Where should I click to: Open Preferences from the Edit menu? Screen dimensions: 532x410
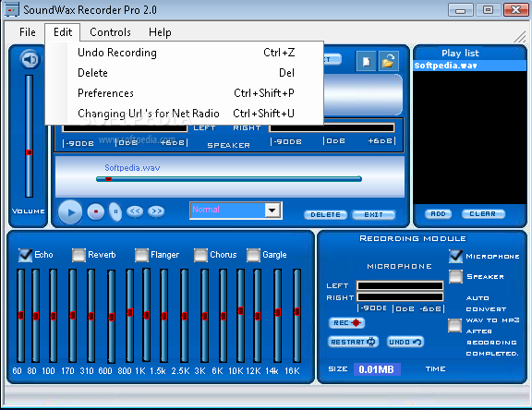click(x=185, y=93)
